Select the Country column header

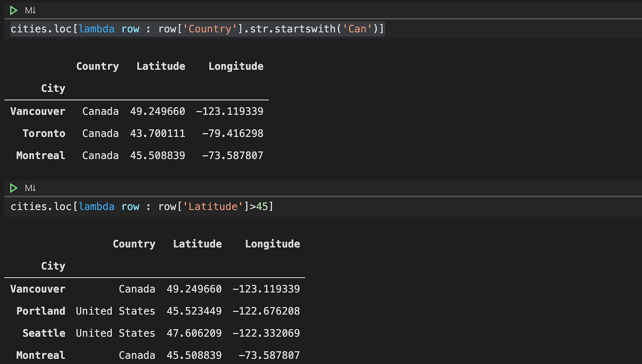coord(97,66)
